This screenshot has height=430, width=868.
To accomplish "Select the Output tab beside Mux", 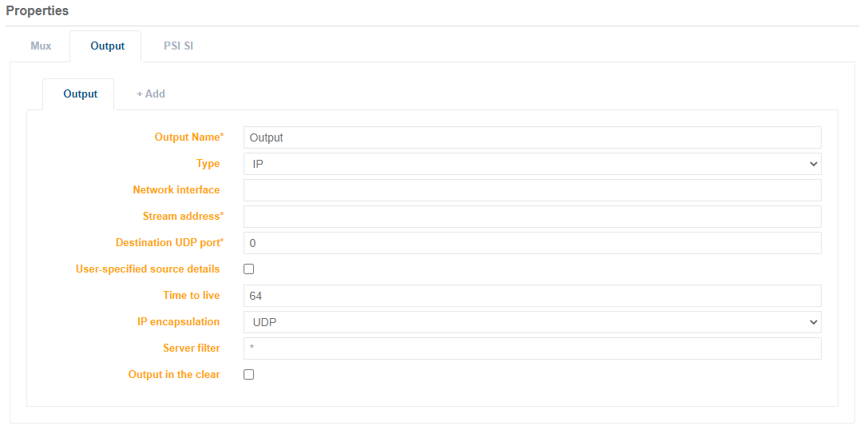I will [x=107, y=46].
